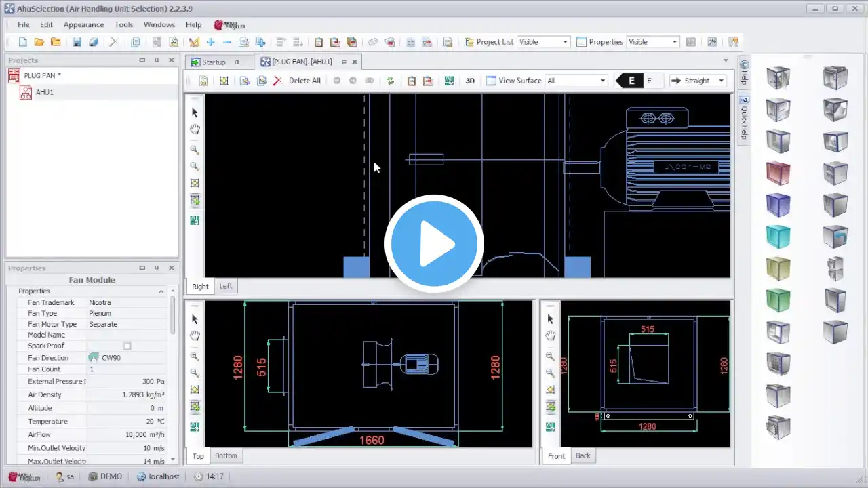Pick the olive yellow cube module in the palette

click(778, 268)
